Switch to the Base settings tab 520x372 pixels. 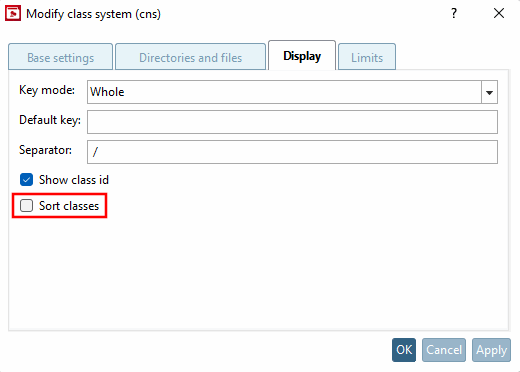click(60, 57)
